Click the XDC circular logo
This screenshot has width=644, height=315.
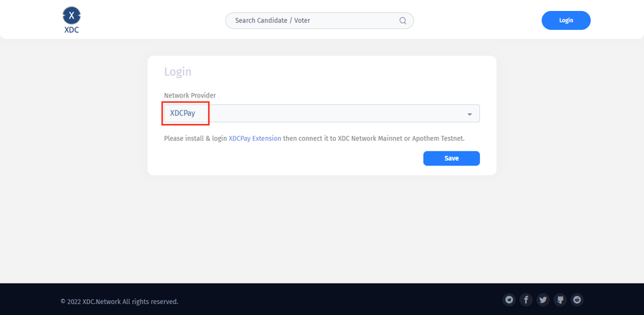pos(71,15)
